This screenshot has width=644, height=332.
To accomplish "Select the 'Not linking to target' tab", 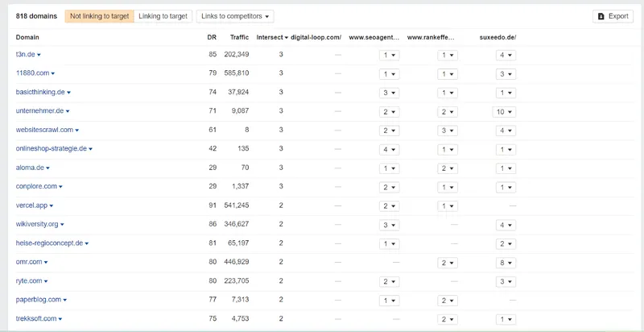I will tap(99, 16).
